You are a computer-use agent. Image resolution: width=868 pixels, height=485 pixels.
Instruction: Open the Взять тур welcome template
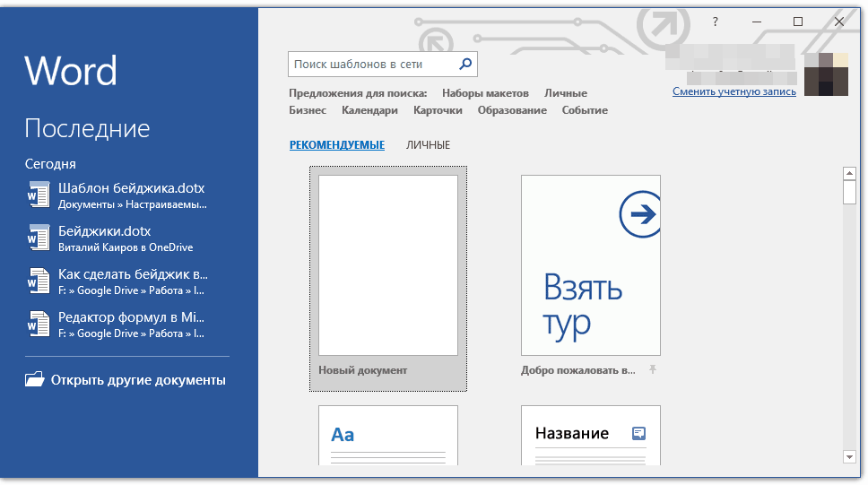(591, 265)
